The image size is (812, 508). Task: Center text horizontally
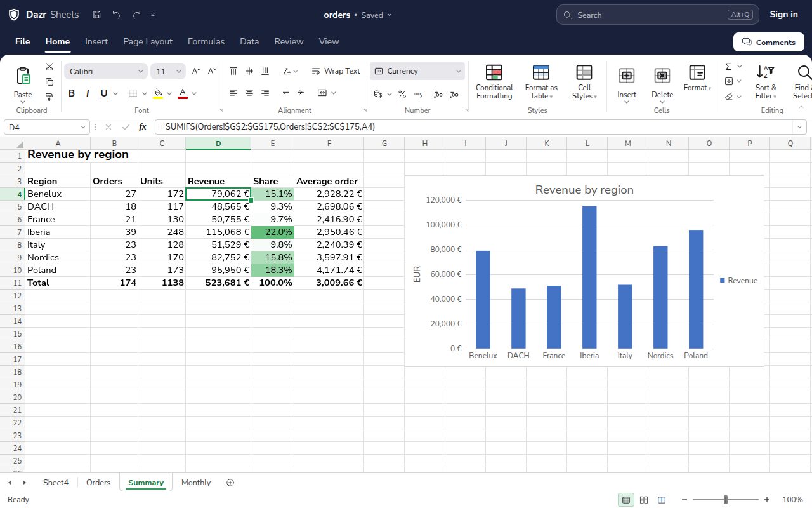pos(249,93)
